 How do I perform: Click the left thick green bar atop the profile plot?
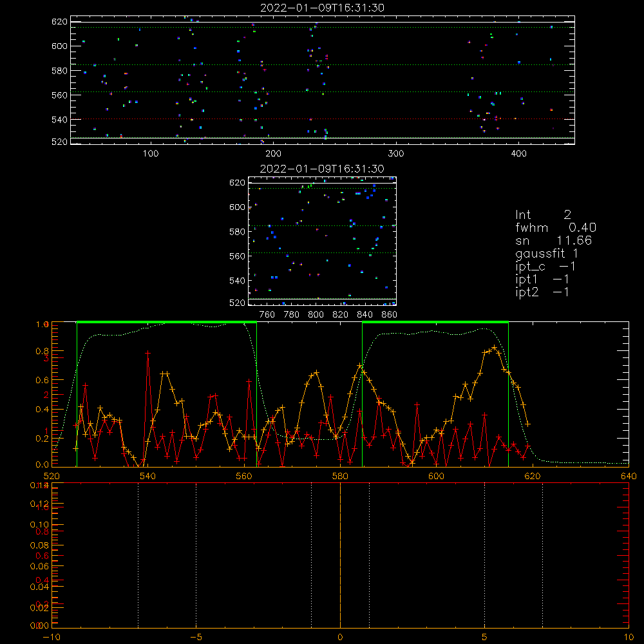pos(167,322)
